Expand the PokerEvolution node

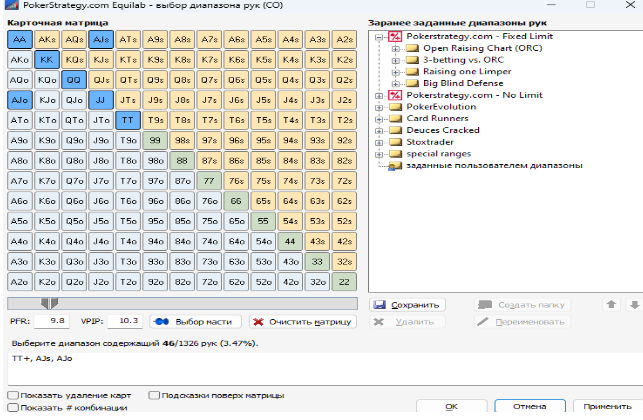pos(379,107)
